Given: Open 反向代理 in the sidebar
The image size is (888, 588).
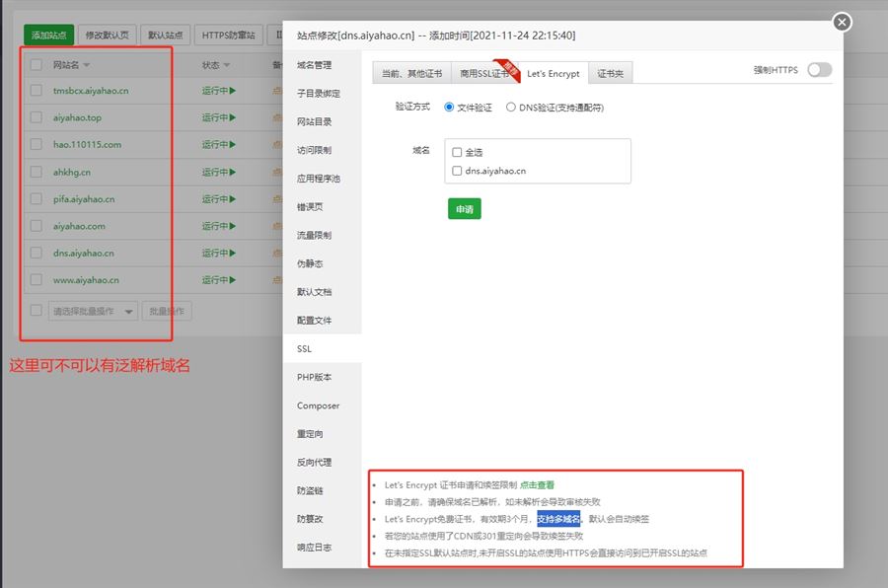Looking at the screenshot, I should [x=314, y=463].
